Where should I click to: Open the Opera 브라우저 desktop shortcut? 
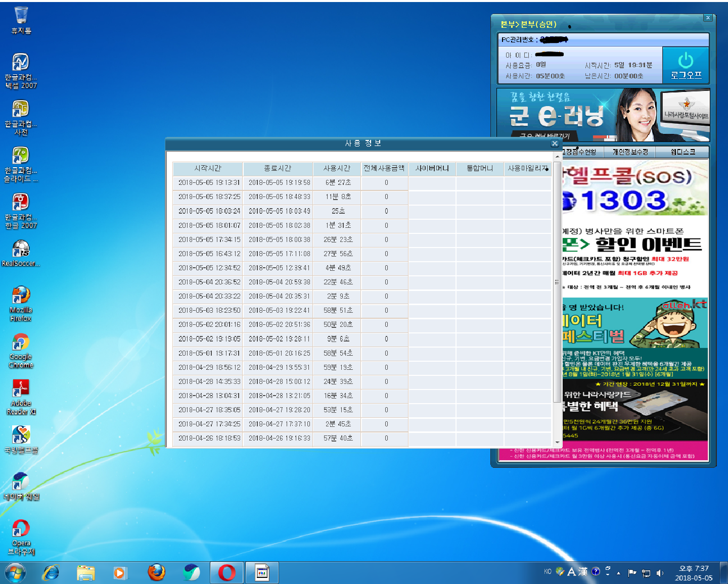21,537
